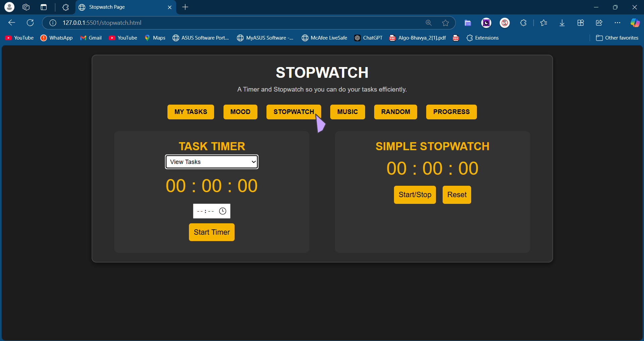Open the MOOD section

[x=240, y=112]
